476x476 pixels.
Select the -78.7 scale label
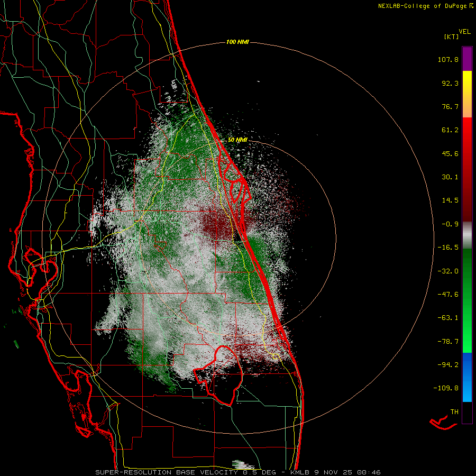click(x=448, y=342)
